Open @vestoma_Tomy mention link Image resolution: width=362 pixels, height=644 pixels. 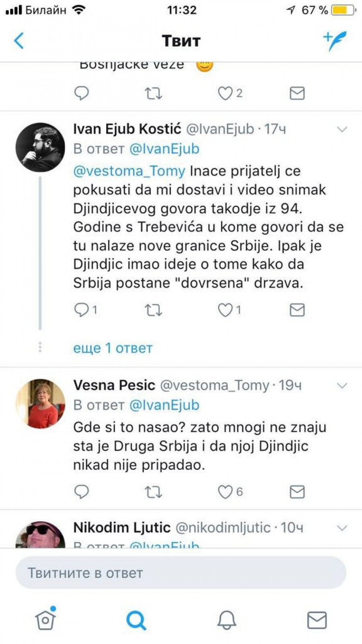(129, 171)
